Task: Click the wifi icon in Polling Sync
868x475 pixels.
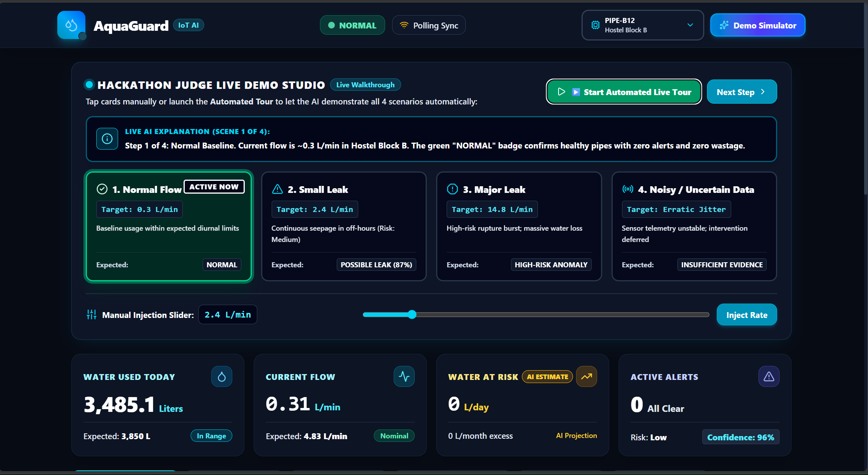Action: pos(404,25)
